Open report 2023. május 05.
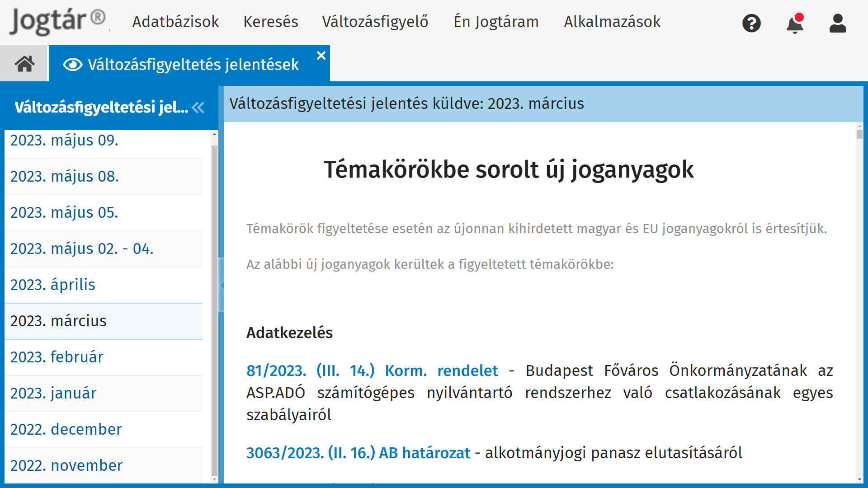Screen dimensions: 868x488 pos(104,213)
